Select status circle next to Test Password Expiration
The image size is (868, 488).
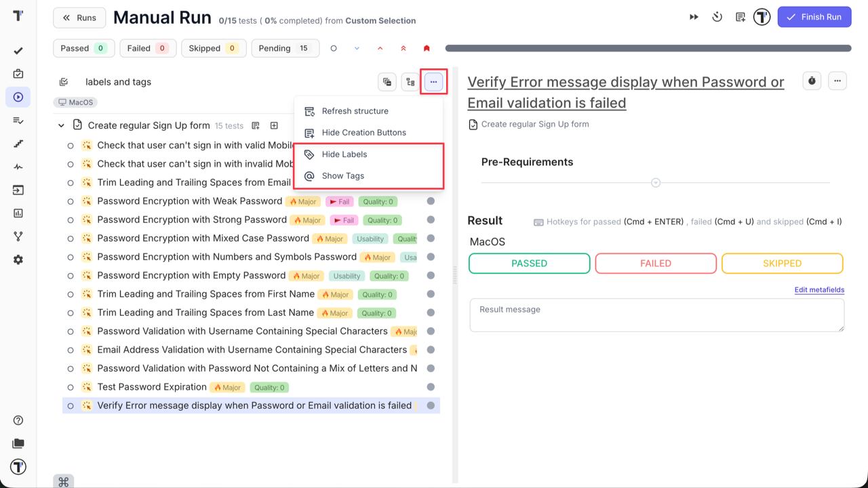coord(71,387)
